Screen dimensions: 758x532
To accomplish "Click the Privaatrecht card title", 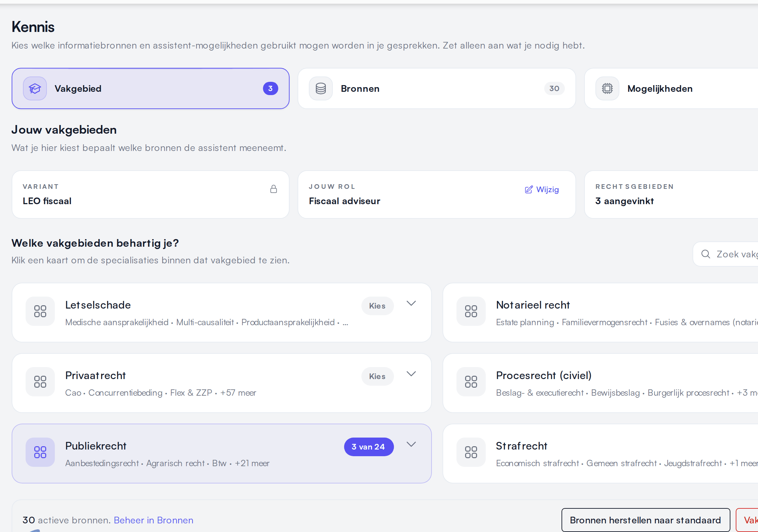I will click(x=95, y=375).
